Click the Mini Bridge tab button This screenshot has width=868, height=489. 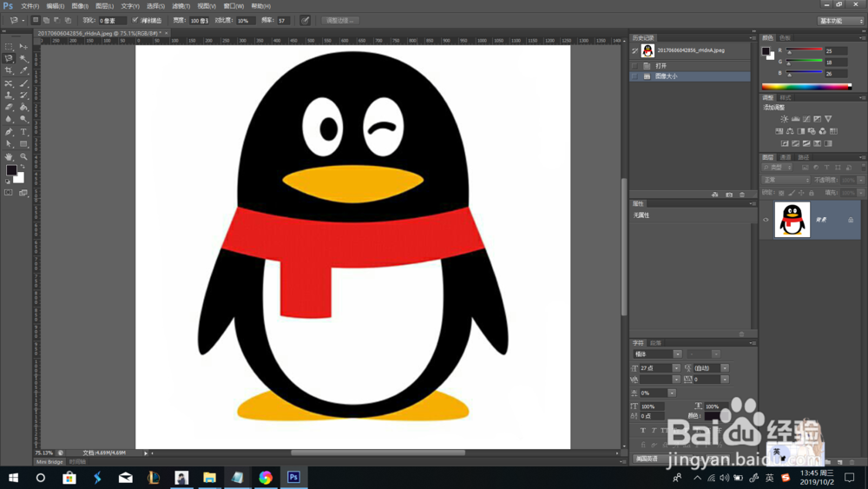point(49,462)
